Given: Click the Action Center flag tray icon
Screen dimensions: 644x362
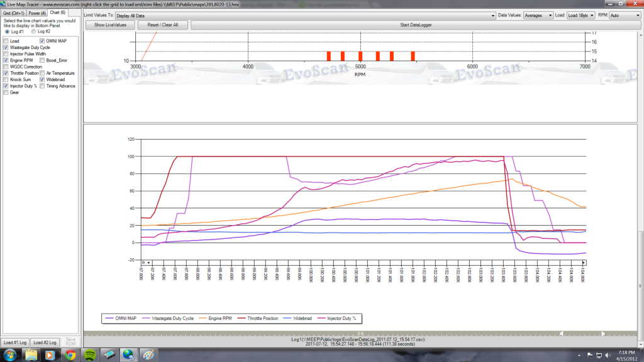Looking at the screenshot, I should pyautogui.click(x=590, y=356).
